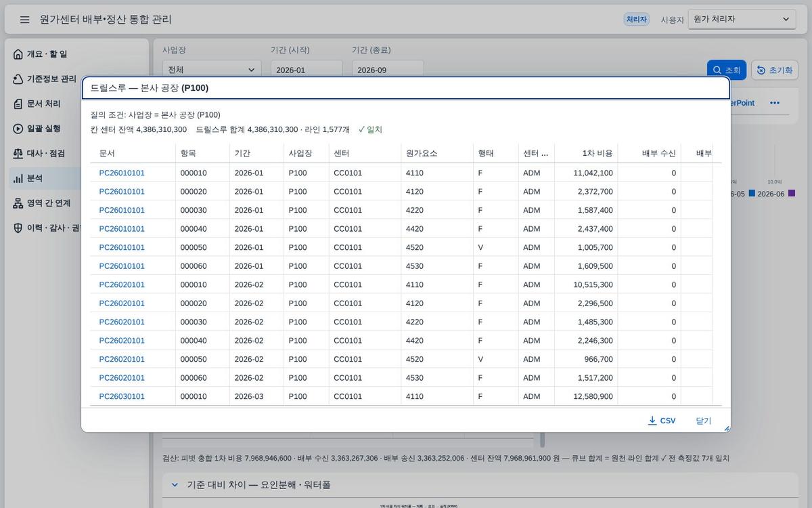Click the 처리자 role badge
The height and width of the screenshot is (508, 812).
(x=636, y=20)
